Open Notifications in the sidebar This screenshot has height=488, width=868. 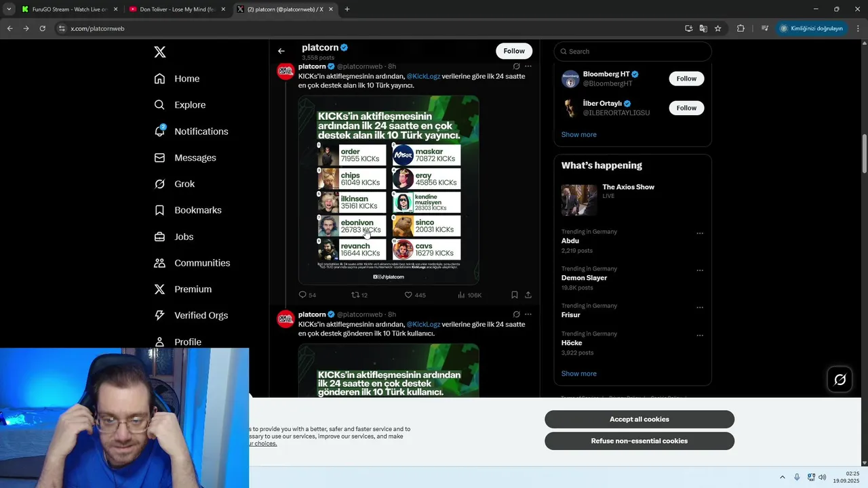191,131
